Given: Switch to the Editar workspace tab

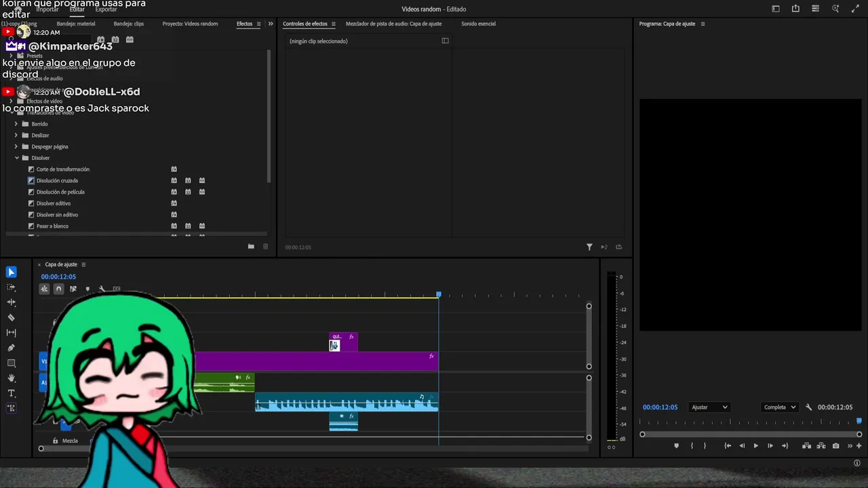Looking at the screenshot, I should (x=77, y=9).
